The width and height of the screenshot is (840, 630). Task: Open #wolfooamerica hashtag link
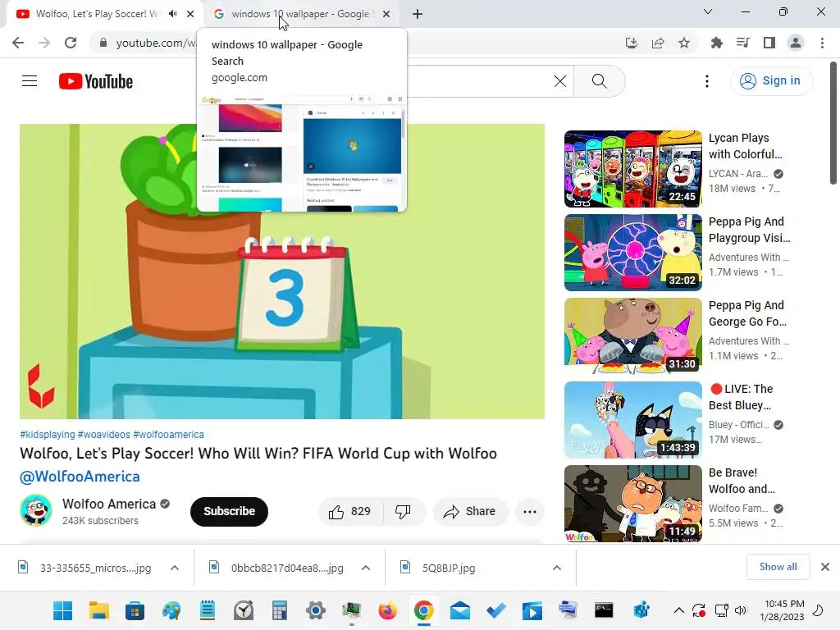(x=169, y=435)
